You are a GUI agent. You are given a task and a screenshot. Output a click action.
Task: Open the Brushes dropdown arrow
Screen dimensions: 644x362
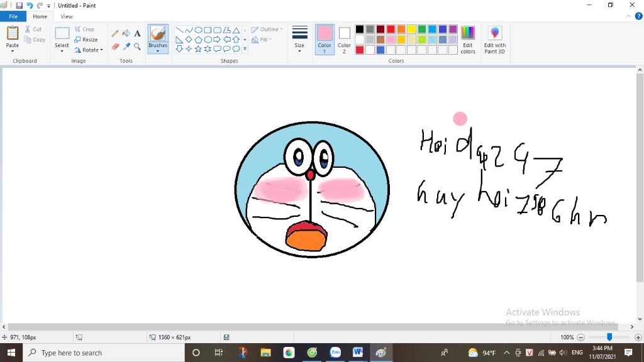pyautogui.click(x=158, y=52)
